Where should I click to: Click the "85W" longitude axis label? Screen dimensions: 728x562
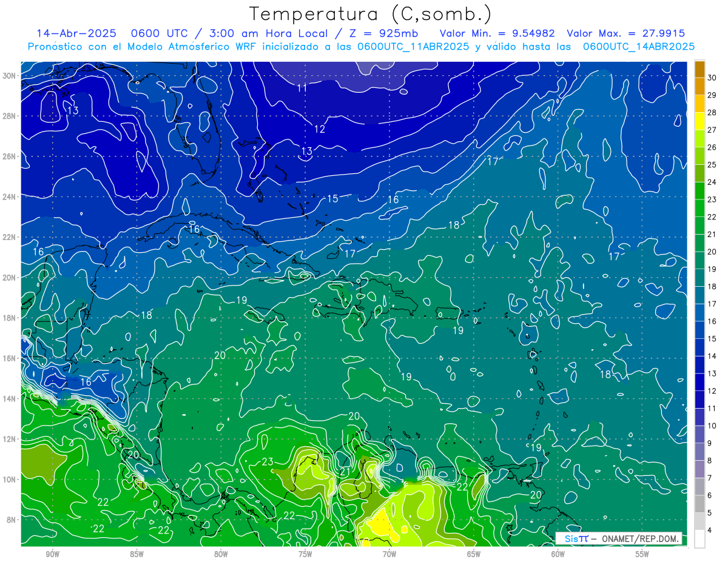[136, 554]
